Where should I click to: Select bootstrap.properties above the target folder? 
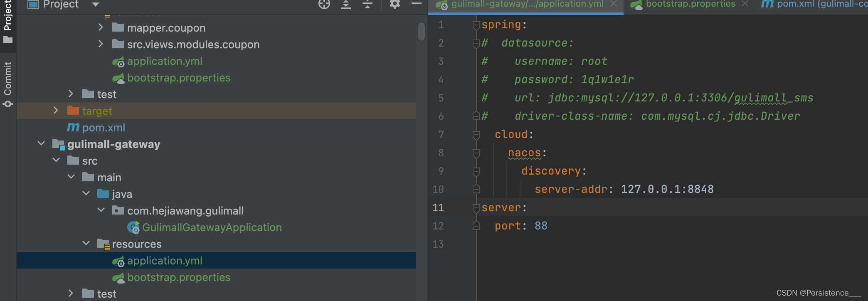pos(179,78)
